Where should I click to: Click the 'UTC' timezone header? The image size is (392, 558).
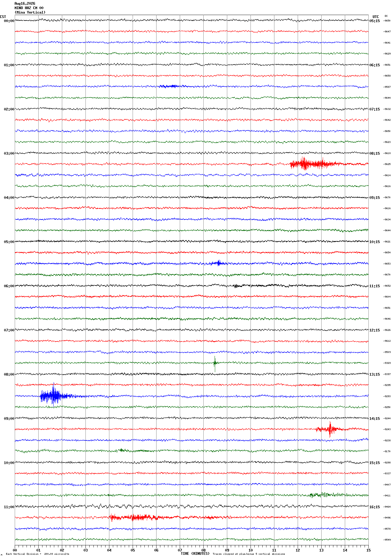pos(375,17)
